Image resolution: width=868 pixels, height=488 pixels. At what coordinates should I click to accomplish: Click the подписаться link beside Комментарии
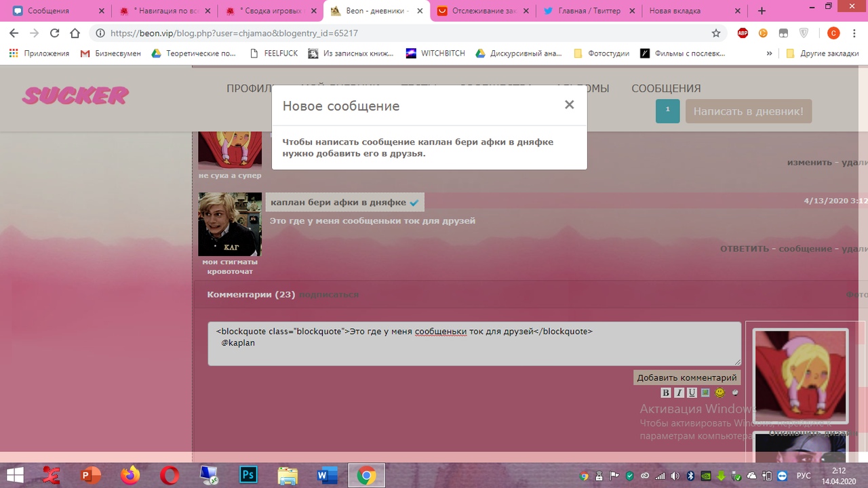click(x=329, y=294)
